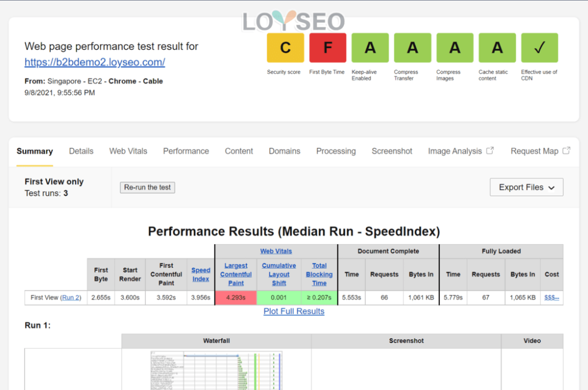The height and width of the screenshot is (390, 588).
Task: Click the Cumulative Layout Shift header link
Action: tap(279, 274)
